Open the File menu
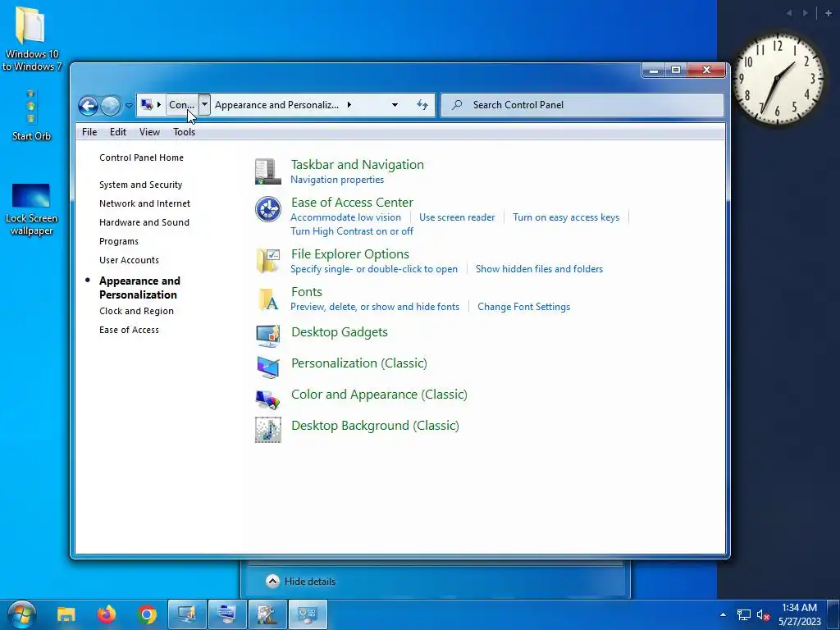The image size is (840, 630). [x=89, y=132]
